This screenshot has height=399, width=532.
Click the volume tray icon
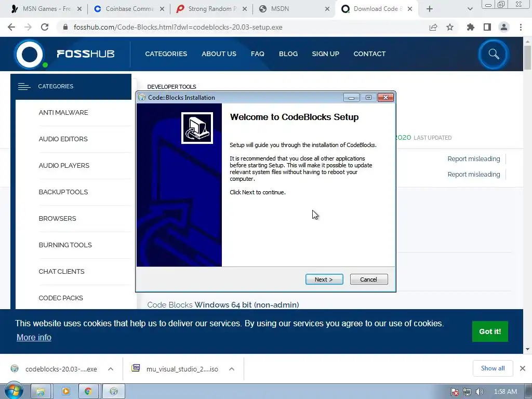pyautogui.click(x=480, y=392)
